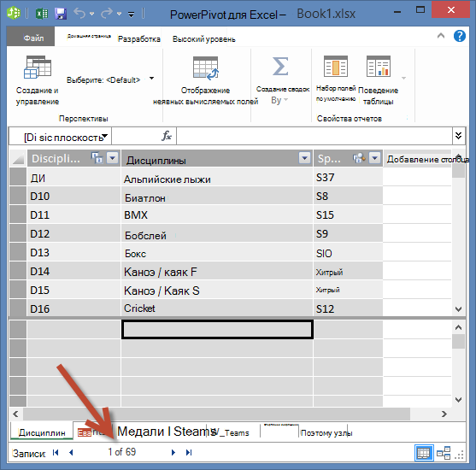Go to first record

[56, 452]
